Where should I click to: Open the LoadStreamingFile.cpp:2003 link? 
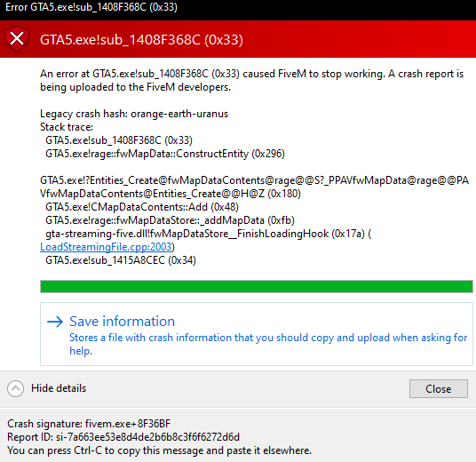click(107, 247)
